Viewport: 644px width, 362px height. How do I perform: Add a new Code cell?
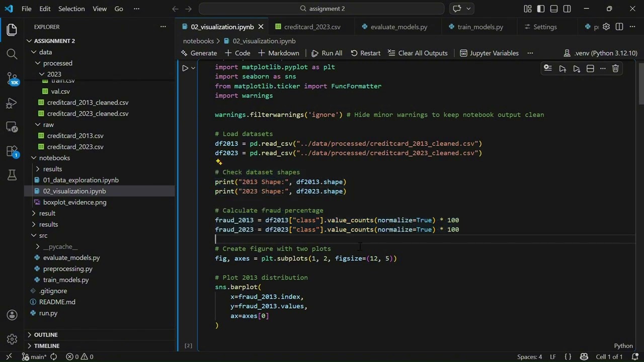[x=237, y=53]
